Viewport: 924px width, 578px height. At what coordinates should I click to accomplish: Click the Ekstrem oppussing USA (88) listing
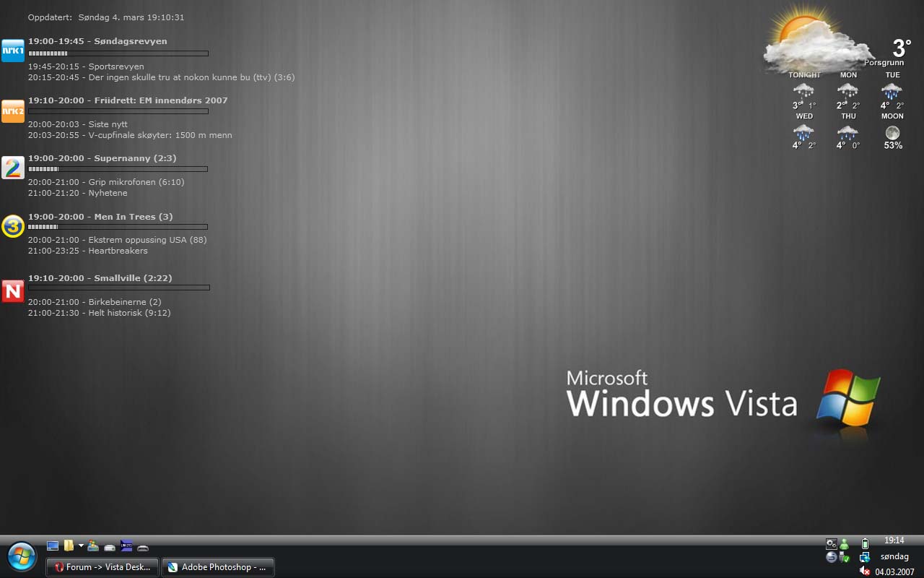coord(118,240)
